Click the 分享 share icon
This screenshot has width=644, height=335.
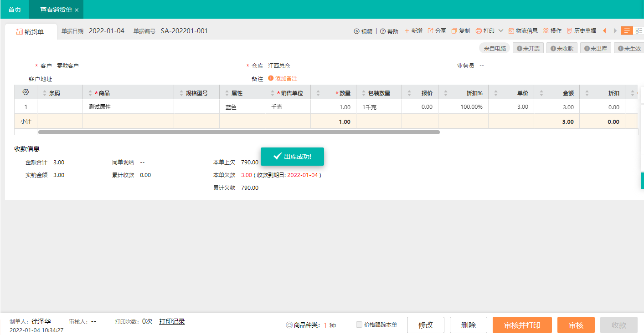tap(430, 31)
